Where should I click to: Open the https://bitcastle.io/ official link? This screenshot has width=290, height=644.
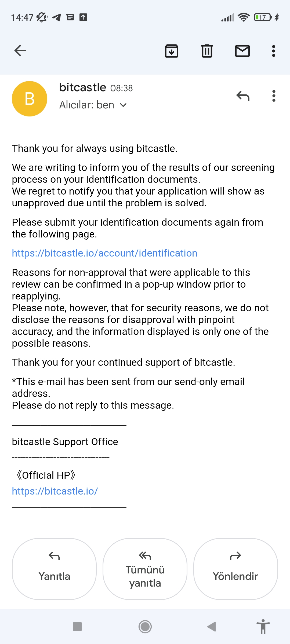[x=55, y=491]
